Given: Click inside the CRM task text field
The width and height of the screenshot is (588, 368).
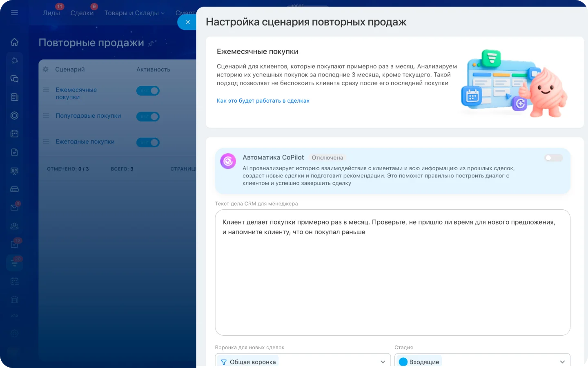Looking at the screenshot, I should pyautogui.click(x=392, y=272).
